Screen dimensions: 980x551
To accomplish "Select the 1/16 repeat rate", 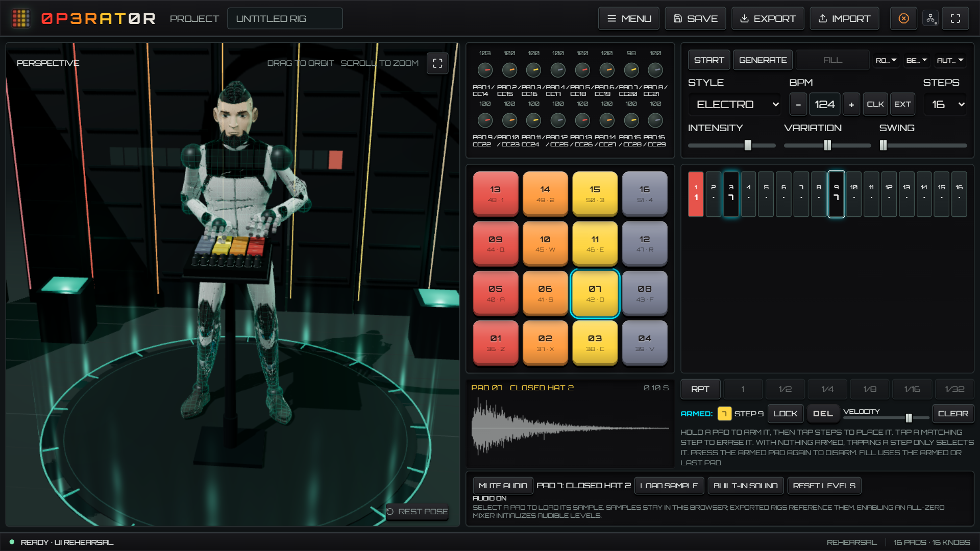I will 912,389.
